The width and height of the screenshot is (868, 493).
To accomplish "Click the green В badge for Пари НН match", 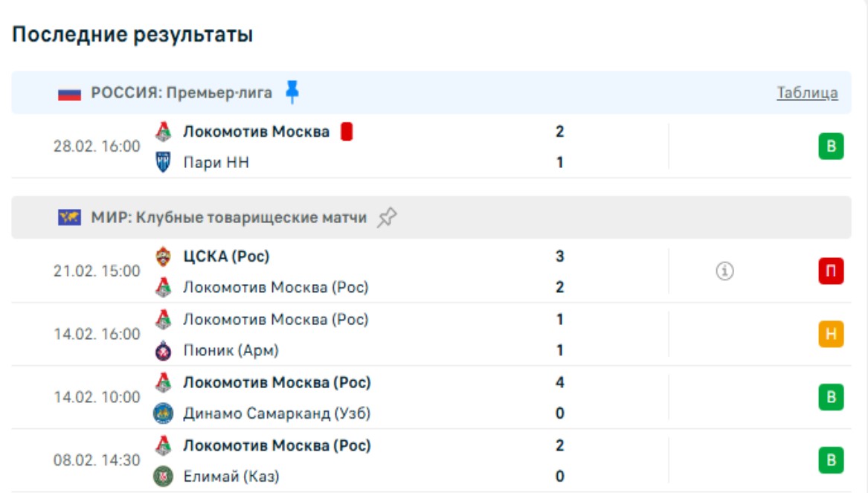I will (831, 146).
